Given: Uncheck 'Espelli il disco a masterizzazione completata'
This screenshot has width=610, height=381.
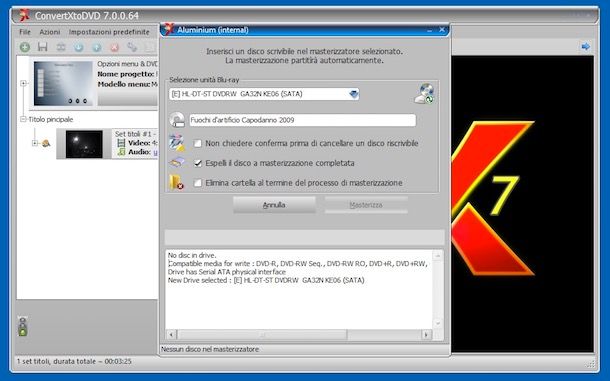Looking at the screenshot, I should click(x=198, y=163).
